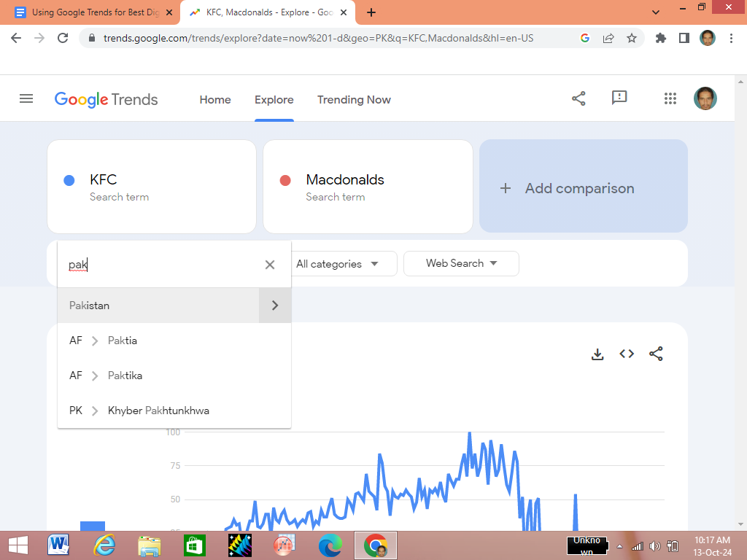Edit the Macdonalds search term card
This screenshot has width=747, height=560.
(368, 187)
